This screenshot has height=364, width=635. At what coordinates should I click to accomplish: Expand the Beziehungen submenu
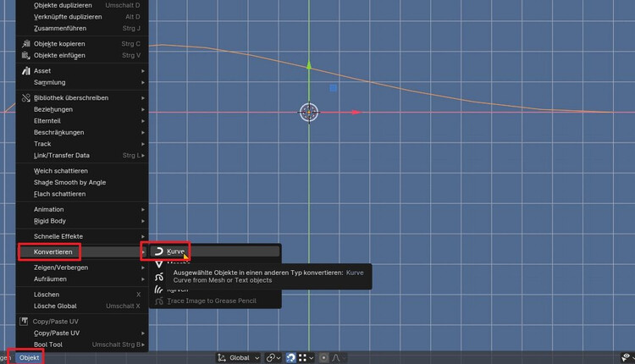82,110
